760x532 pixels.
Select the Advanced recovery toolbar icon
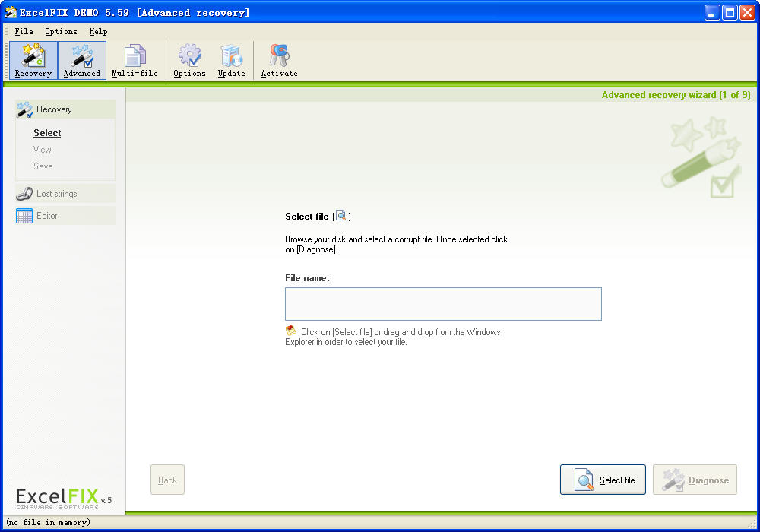[82, 60]
